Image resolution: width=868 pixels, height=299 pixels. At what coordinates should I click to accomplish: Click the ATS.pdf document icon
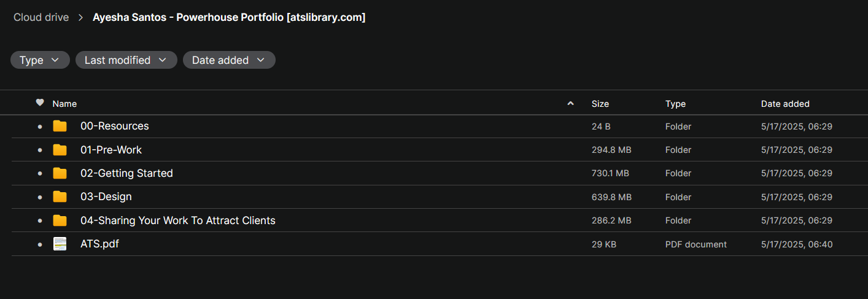(x=60, y=244)
